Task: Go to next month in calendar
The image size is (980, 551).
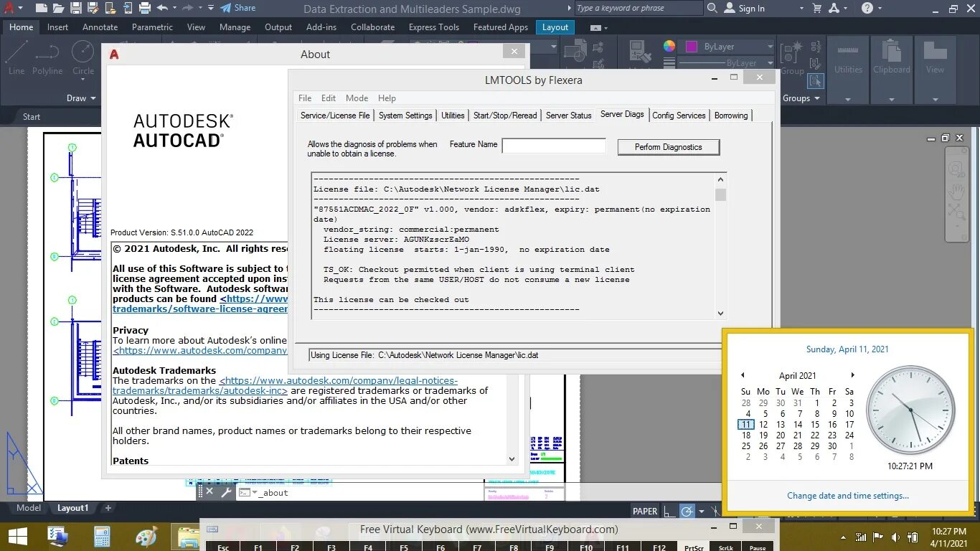Action: [852, 375]
